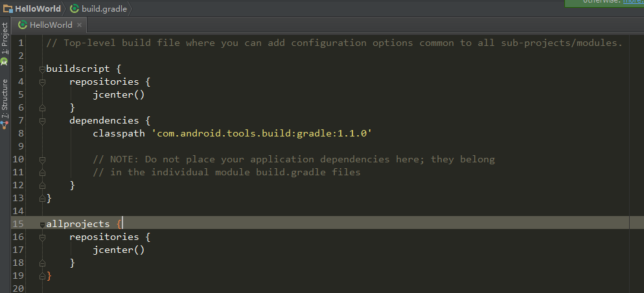Click the line number 8 gutter

(x=19, y=133)
